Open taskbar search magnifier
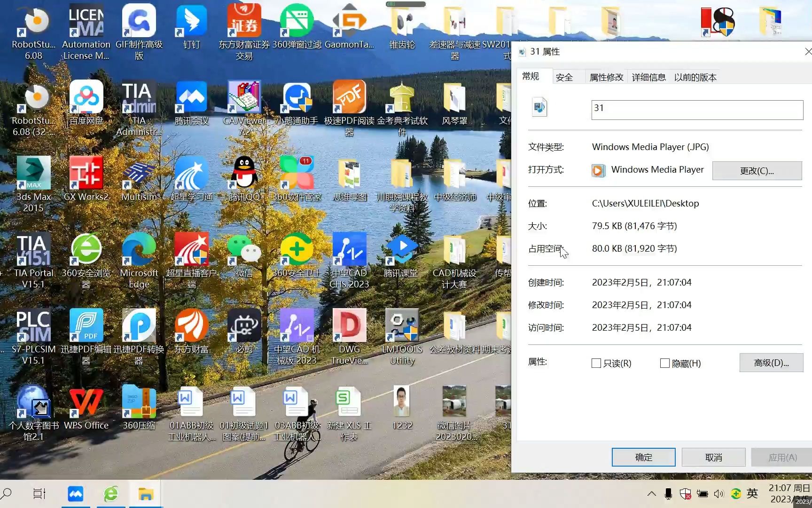812x508 pixels. click(7, 493)
